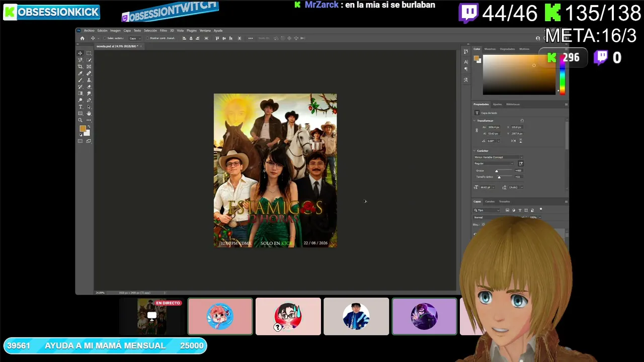
Task: Select the Path Selection tool
Action: click(x=89, y=107)
